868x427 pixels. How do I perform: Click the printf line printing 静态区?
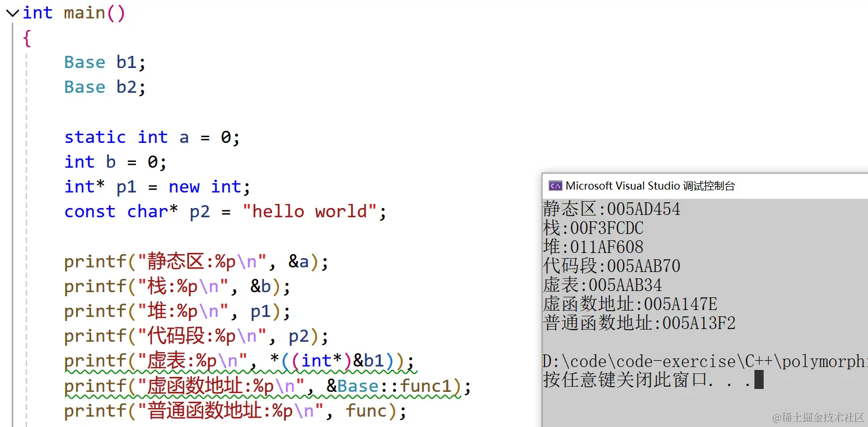(x=197, y=262)
